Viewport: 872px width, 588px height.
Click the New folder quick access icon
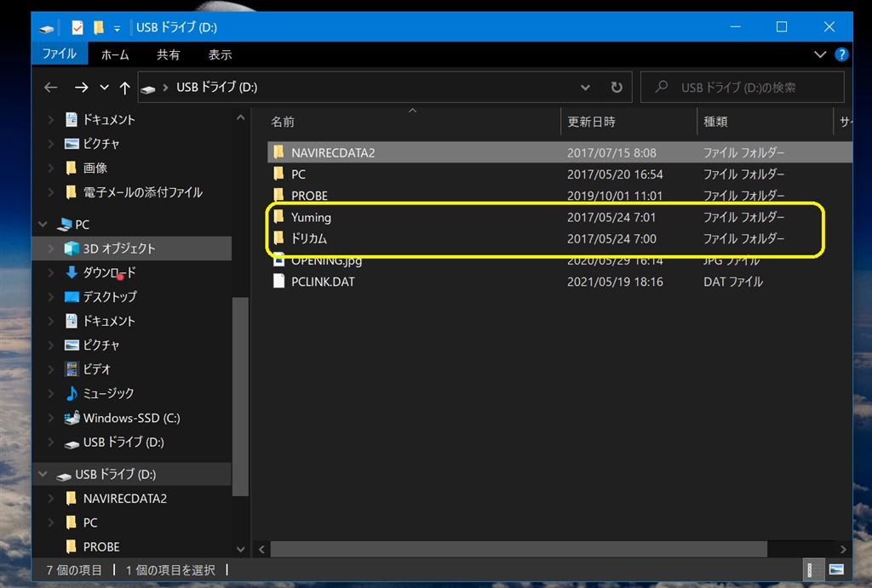pyautogui.click(x=99, y=27)
